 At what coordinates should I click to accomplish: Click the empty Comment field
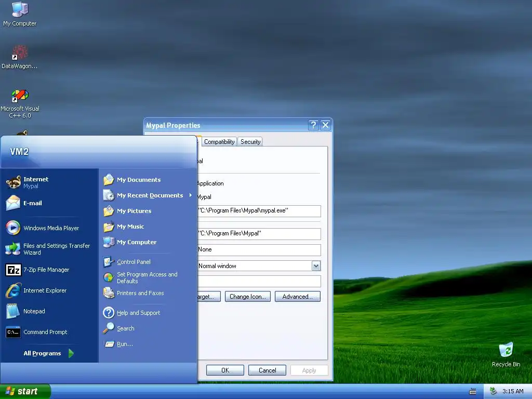[259, 281]
